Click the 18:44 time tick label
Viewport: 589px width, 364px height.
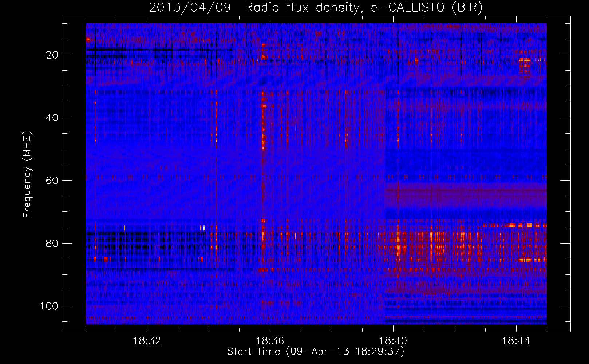tap(516, 341)
